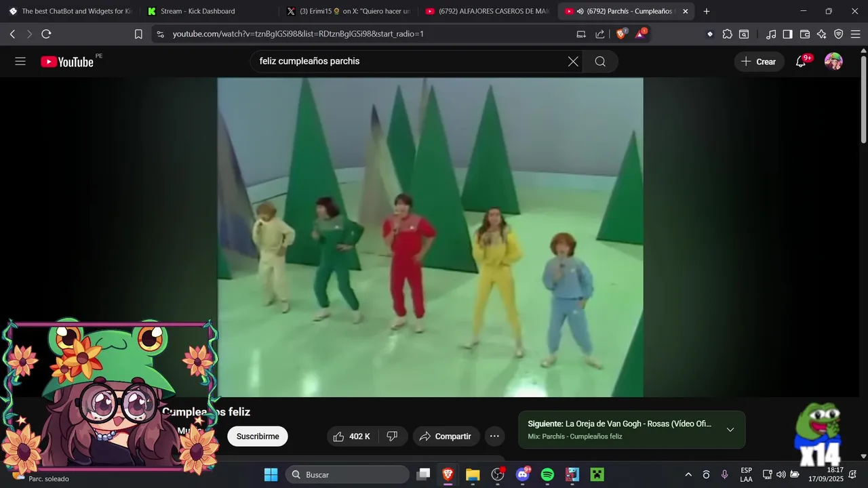The height and width of the screenshot is (488, 868).
Task: Open OBS Studio from taskbar
Action: [498, 474]
